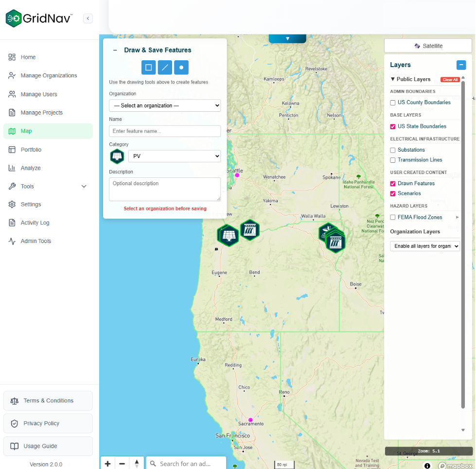Screen dimensions: 476x469
Task: Collapse the sidebar using the chevron arrow
Action: [x=88, y=18]
